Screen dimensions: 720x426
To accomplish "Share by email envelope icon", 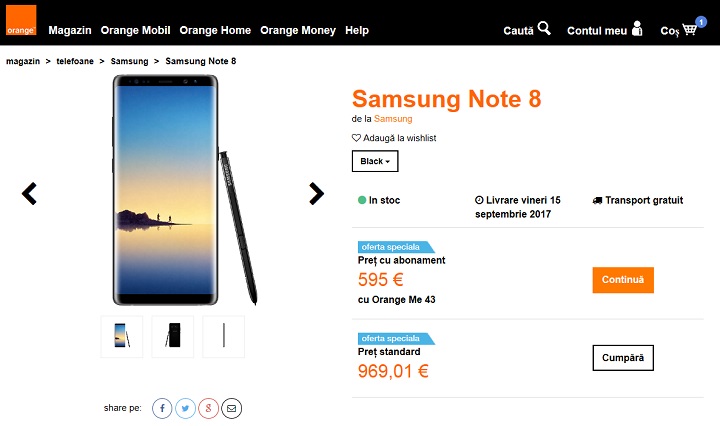I will point(231,408).
